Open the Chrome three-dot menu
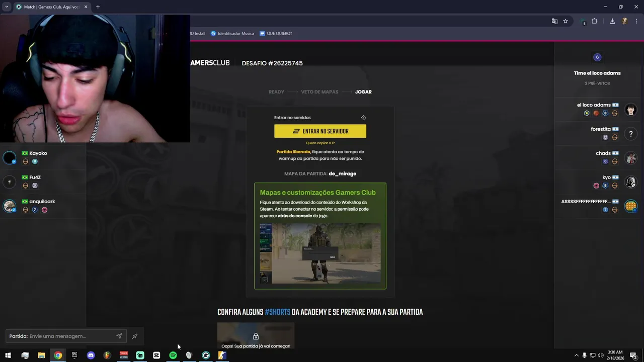 click(x=636, y=21)
